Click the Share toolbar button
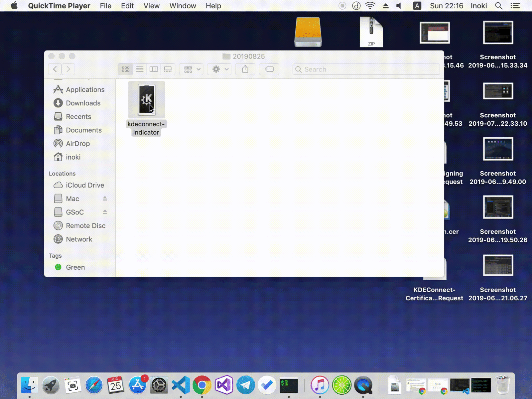This screenshot has height=399, width=532. 245,69
